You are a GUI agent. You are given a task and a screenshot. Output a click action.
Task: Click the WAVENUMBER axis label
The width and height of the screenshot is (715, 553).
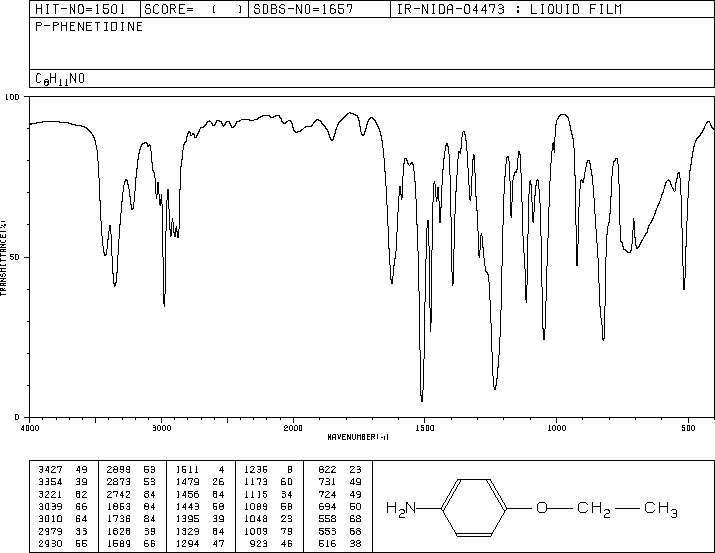pos(357,437)
